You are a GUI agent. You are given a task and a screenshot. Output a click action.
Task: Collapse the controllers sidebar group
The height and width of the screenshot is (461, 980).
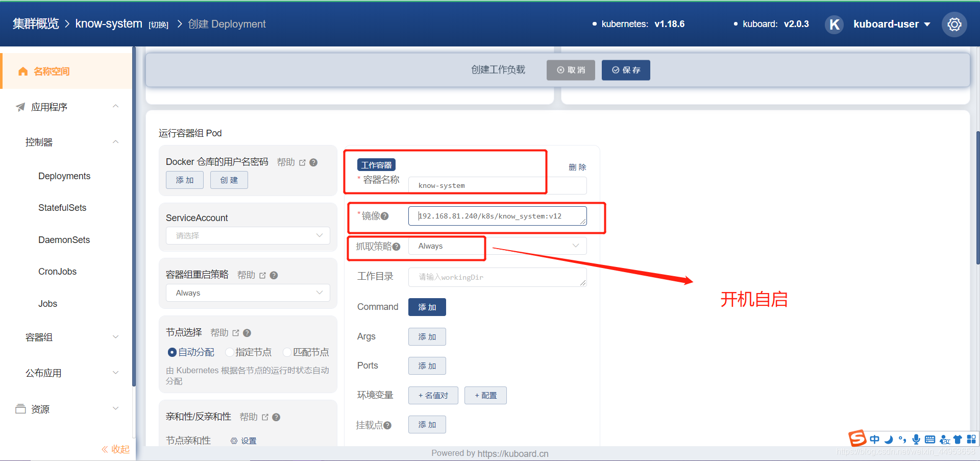coord(116,142)
